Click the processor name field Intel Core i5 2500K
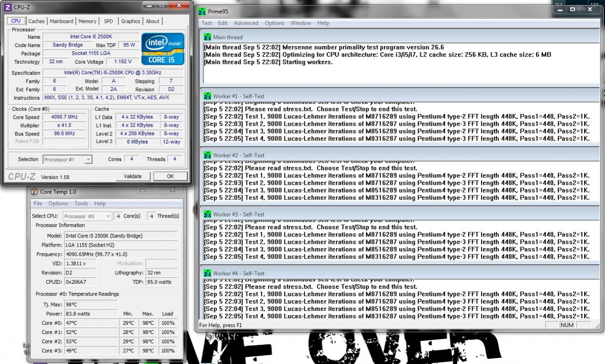 [90, 36]
